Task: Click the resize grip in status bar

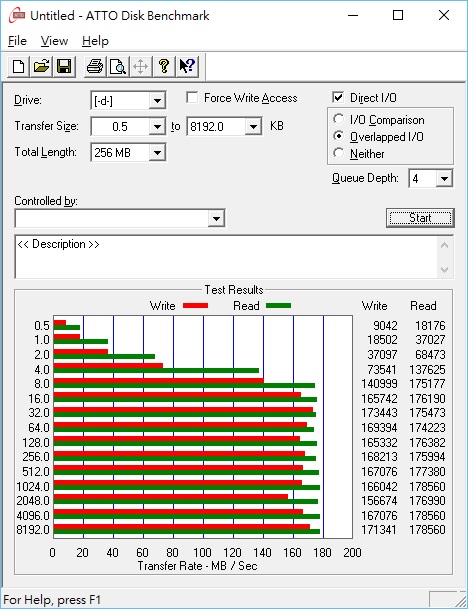Action: click(x=460, y=600)
